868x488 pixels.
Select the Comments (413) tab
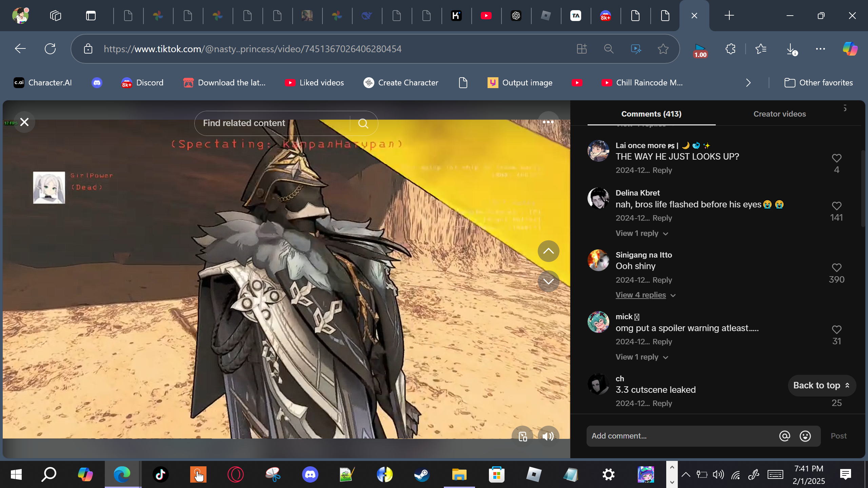coord(651,114)
